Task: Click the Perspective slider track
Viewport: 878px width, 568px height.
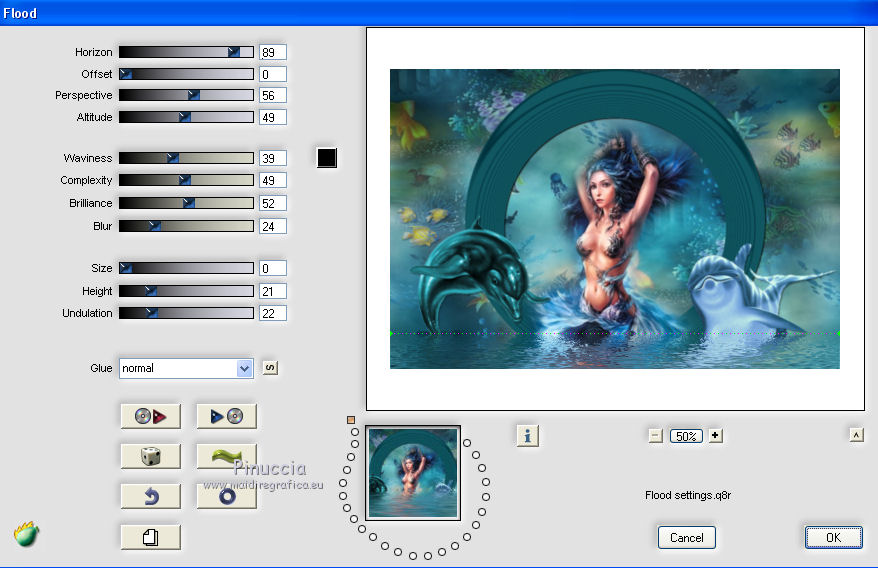Action: [186, 95]
